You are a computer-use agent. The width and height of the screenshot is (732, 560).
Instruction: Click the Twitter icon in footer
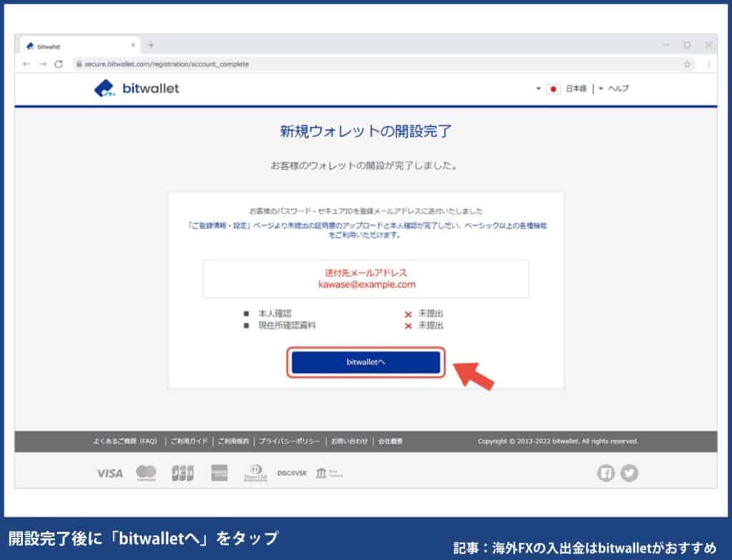click(629, 473)
